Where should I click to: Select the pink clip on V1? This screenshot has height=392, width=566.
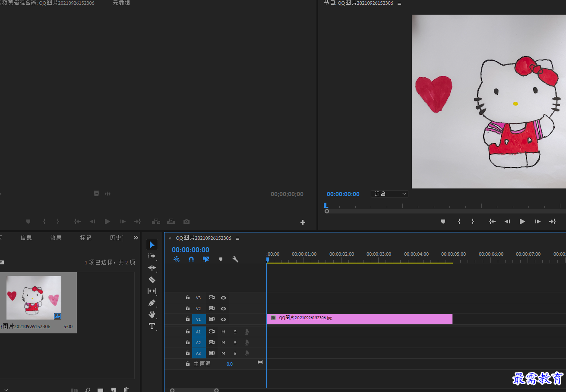(360, 319)
